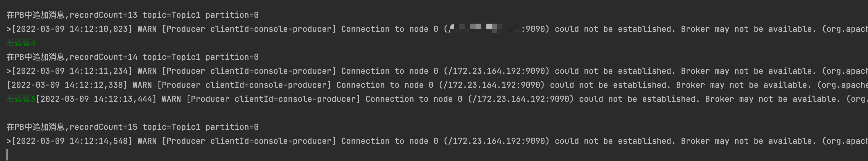
Task: Click the green 石臻臻5 input text
Action: [21, 99]
